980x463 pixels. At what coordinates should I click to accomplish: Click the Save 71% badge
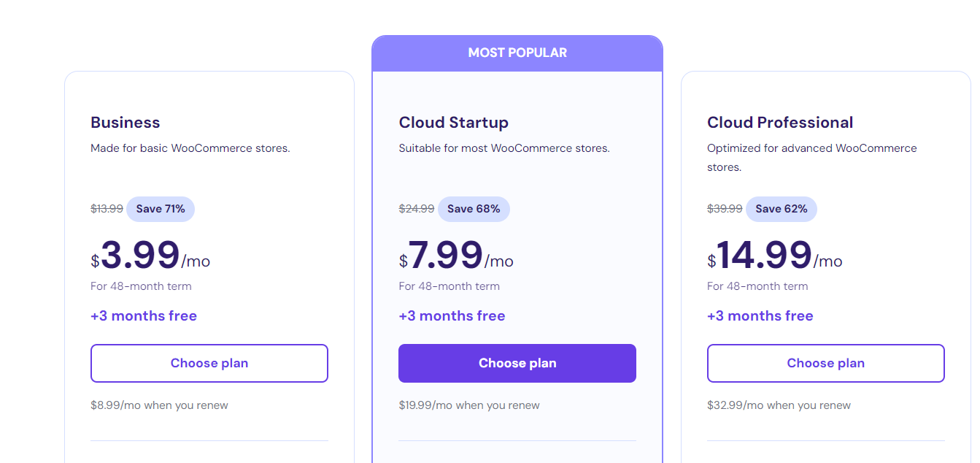coord(161,209)
